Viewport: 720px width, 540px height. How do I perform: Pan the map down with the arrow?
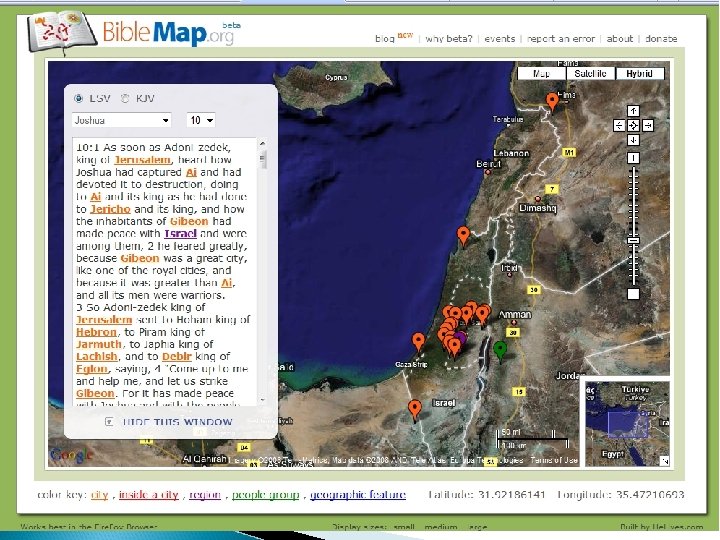[633, 140]
